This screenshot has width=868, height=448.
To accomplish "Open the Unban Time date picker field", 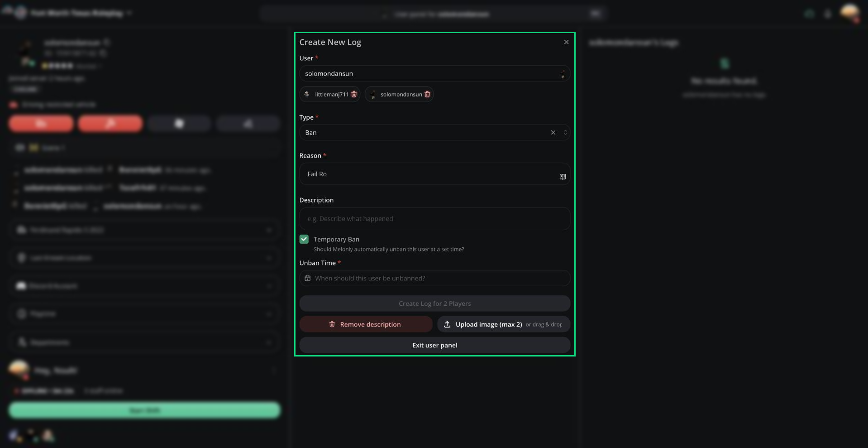I will [434, 278].
